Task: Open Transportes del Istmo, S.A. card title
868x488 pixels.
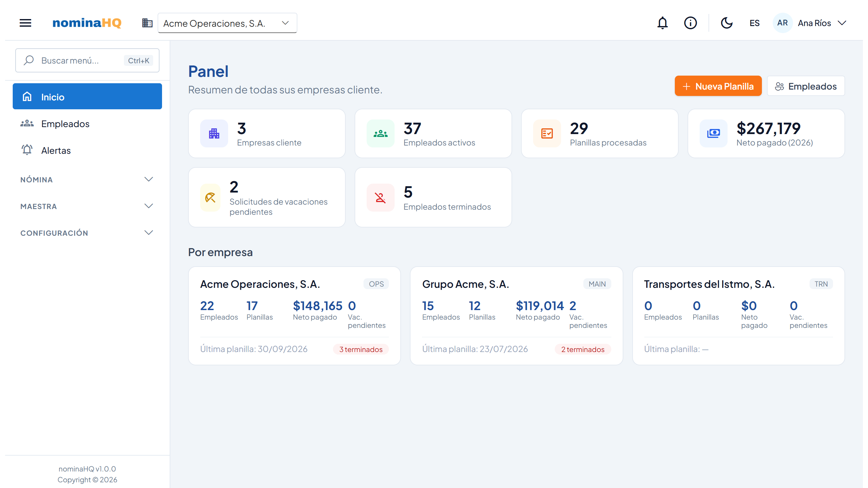Action: pyautogui.click(x=709, y=284)
